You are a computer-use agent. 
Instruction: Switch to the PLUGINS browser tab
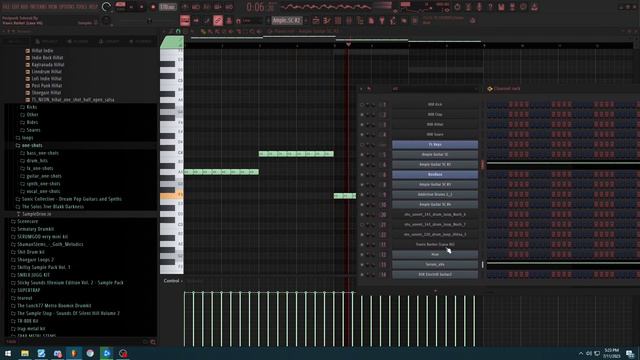78,42
